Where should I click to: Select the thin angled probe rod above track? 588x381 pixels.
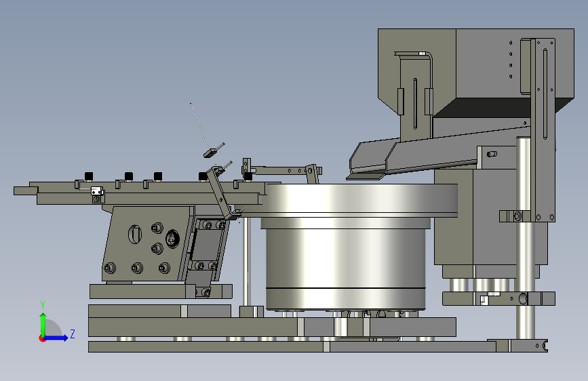pyautogui.click(x=200, y=126)
